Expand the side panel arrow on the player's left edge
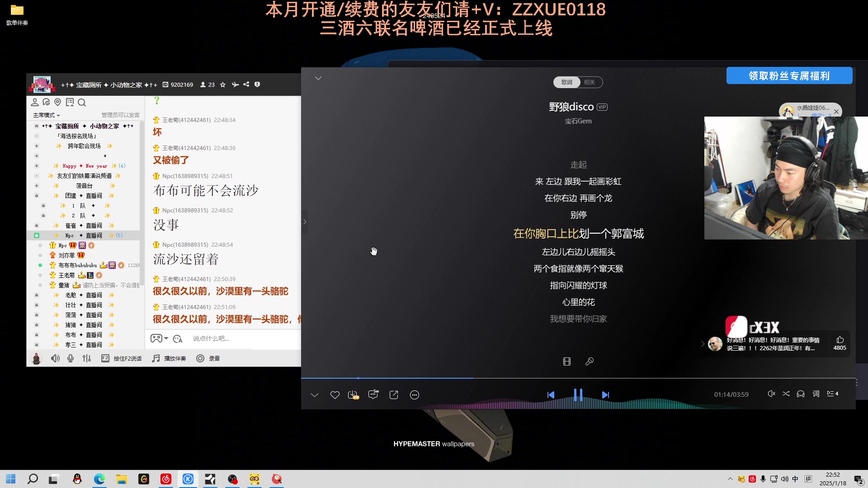This screenshot has width=868, height=488. coord(305,222)
